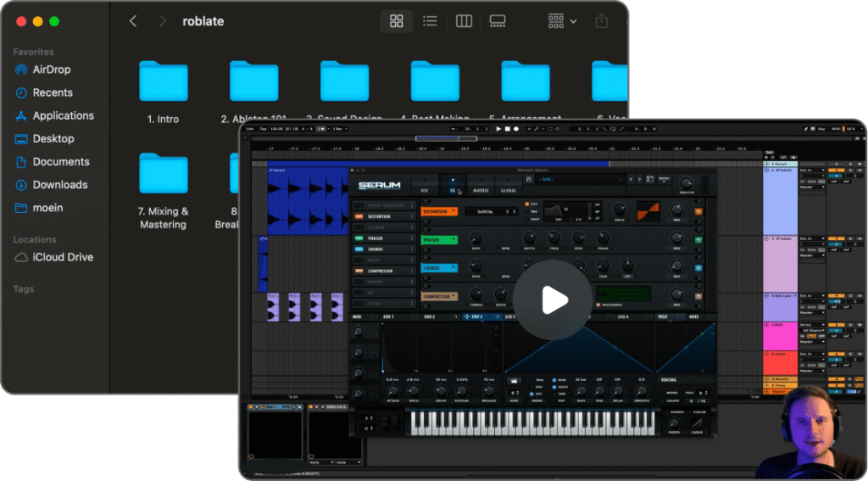The width and height of the screenshot is (868, 481).
Task: Select Serum ENV 1 tab
Action: pos(389,317)
